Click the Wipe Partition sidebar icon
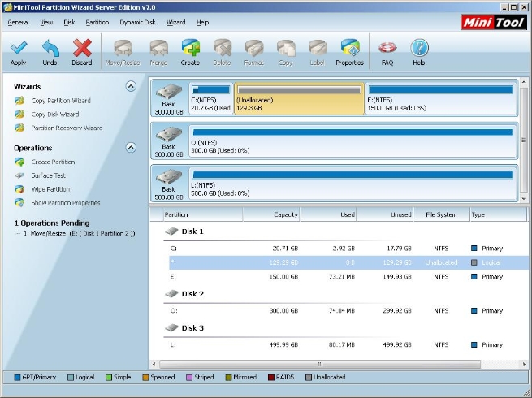The image size is (532, 398). 19,189
